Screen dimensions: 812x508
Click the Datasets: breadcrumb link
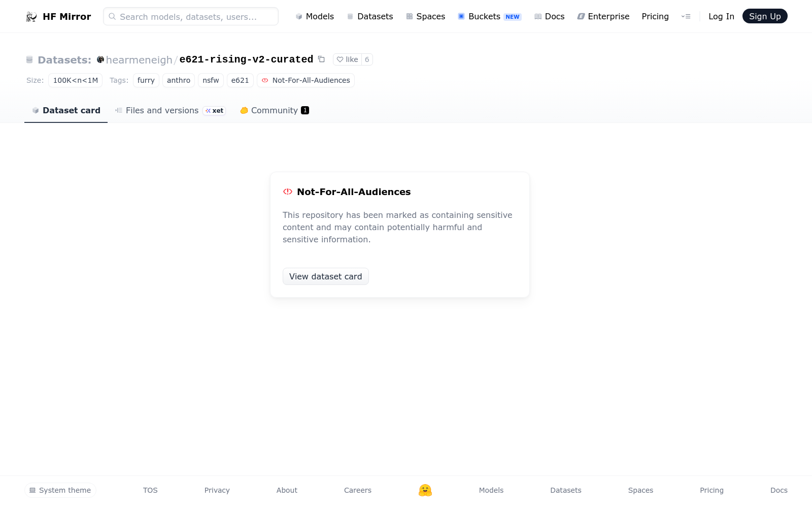pos(64,60)
